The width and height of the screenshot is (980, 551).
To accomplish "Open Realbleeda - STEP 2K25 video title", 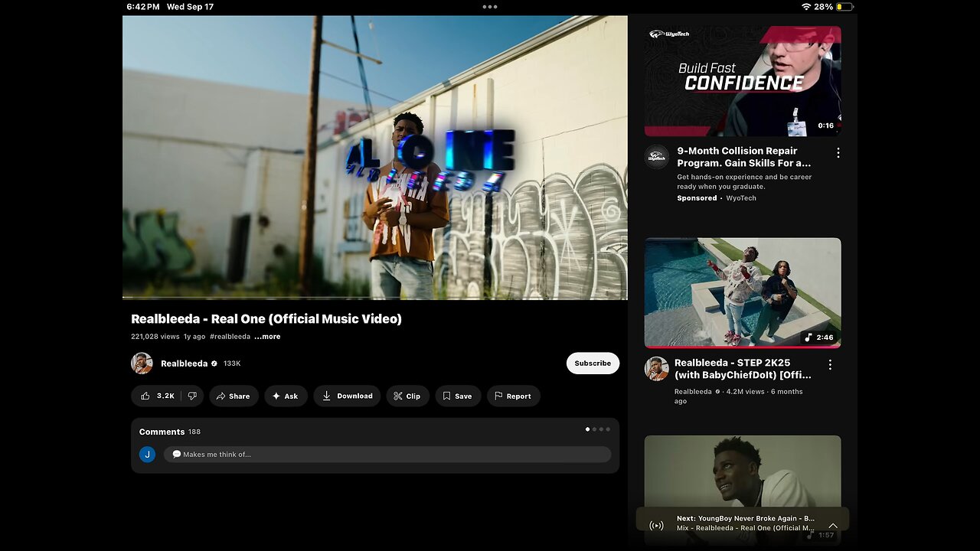I will pyautogui.click(x=743, y=369).
